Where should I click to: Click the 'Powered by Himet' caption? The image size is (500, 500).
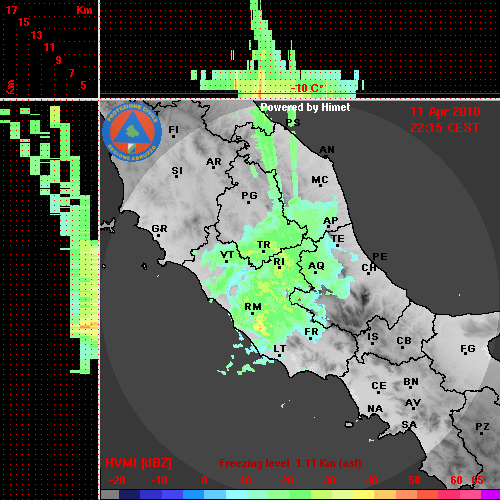[x=305, y=107]
